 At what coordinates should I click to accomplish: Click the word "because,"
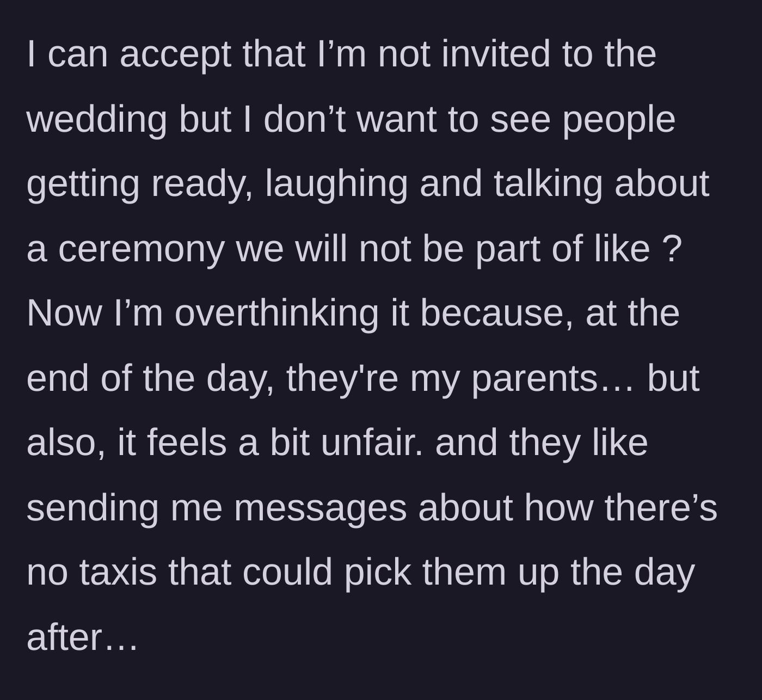coord(497,314)
